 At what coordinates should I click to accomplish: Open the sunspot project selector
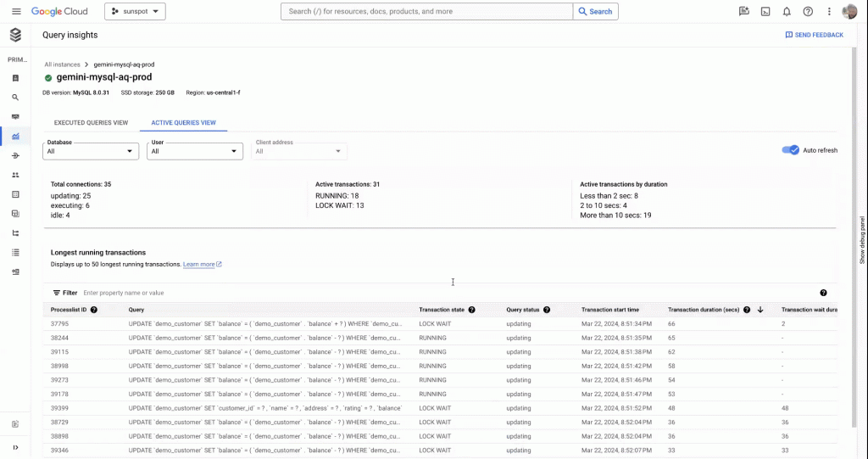(x=135, y=11)
